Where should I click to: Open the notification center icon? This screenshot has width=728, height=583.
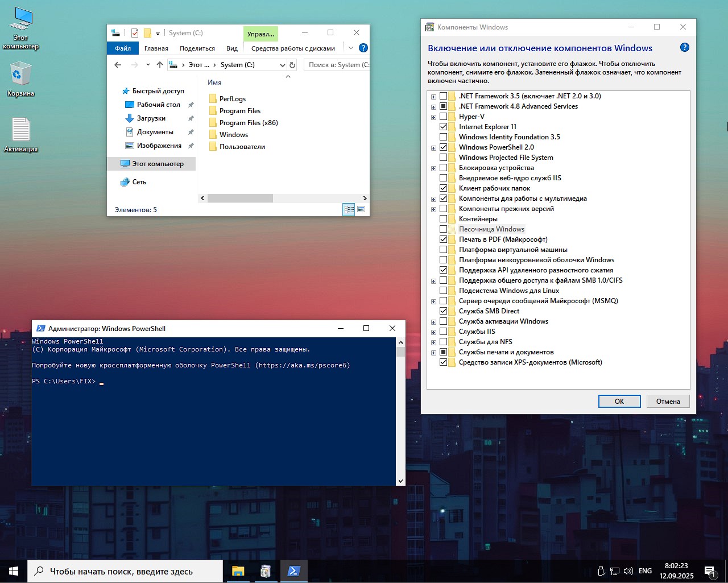click(x=709, y=571)
